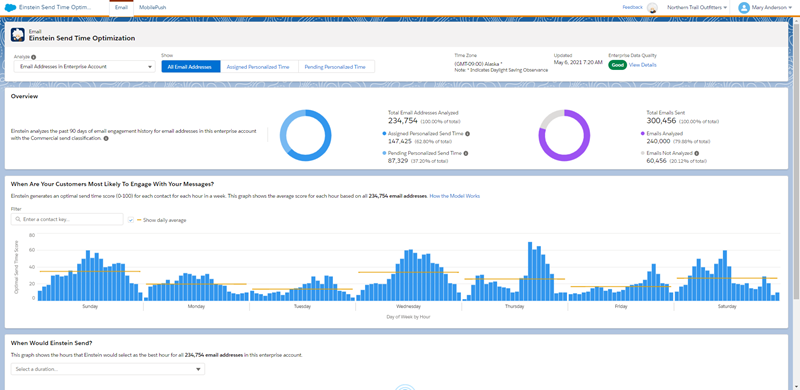
Task: Click the 87,329 pending send time value
Action: [397, 161]
